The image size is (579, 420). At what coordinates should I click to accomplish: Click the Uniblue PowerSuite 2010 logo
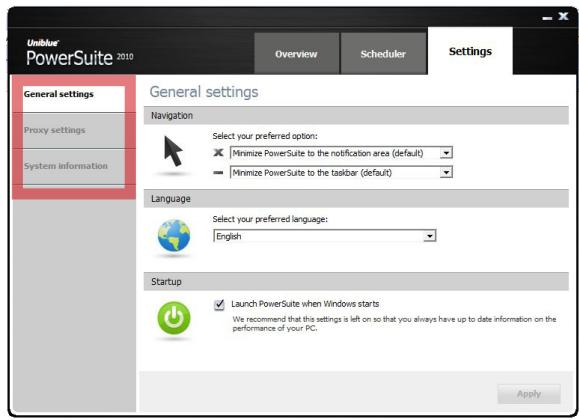coord(80,52)
